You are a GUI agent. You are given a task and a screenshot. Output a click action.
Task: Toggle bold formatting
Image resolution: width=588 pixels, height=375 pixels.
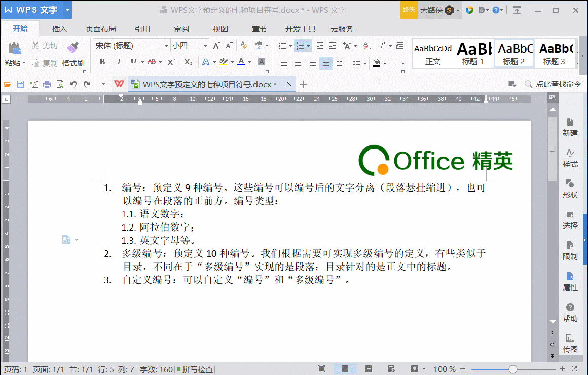[102, 61]
